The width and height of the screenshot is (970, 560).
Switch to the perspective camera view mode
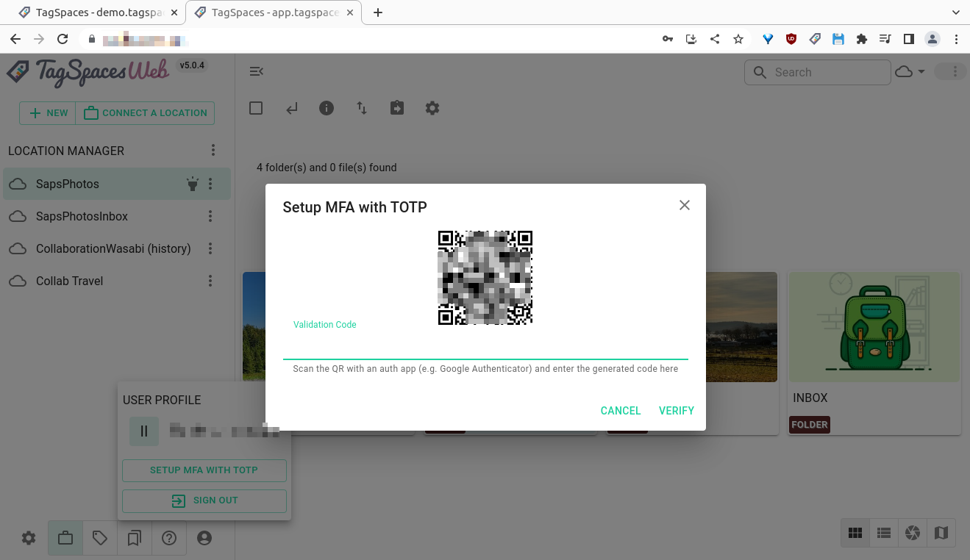pyautogui.click(x=912, y=533)
